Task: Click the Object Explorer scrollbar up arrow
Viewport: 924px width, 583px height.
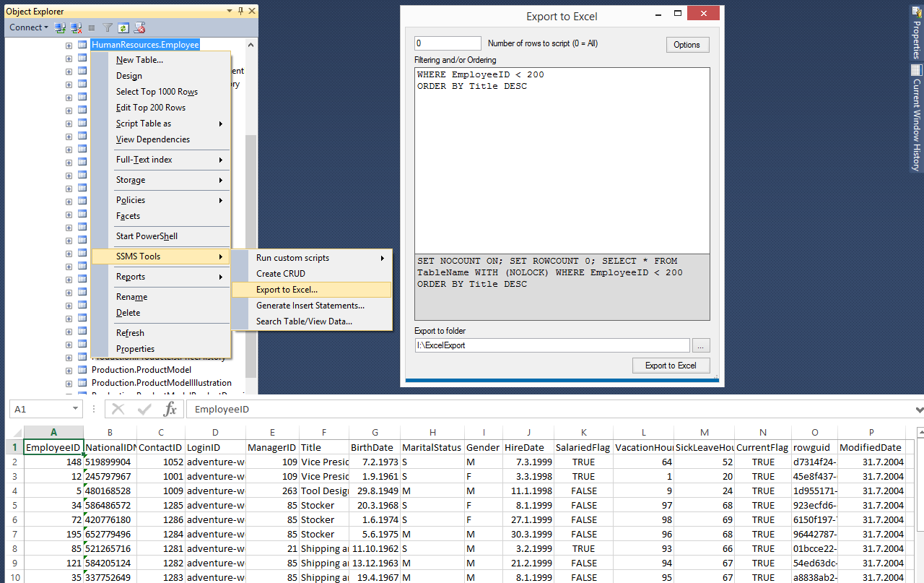Action: point(251,44)
